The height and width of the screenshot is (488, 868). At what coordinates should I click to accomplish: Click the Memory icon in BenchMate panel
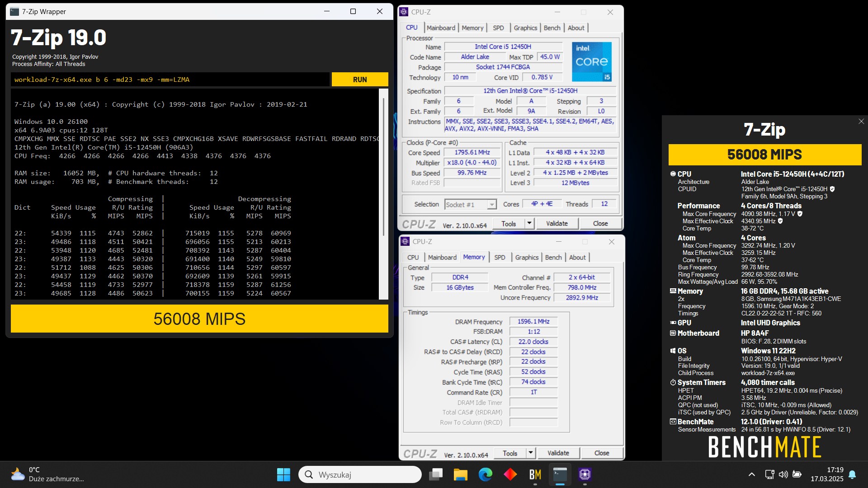(x=673, y=291)
